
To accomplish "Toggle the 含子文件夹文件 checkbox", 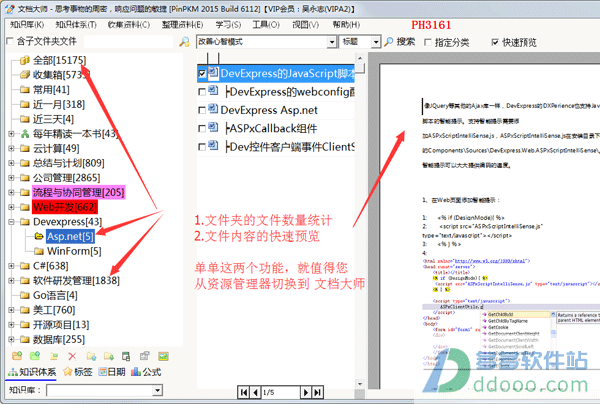I will coord(10,41).
